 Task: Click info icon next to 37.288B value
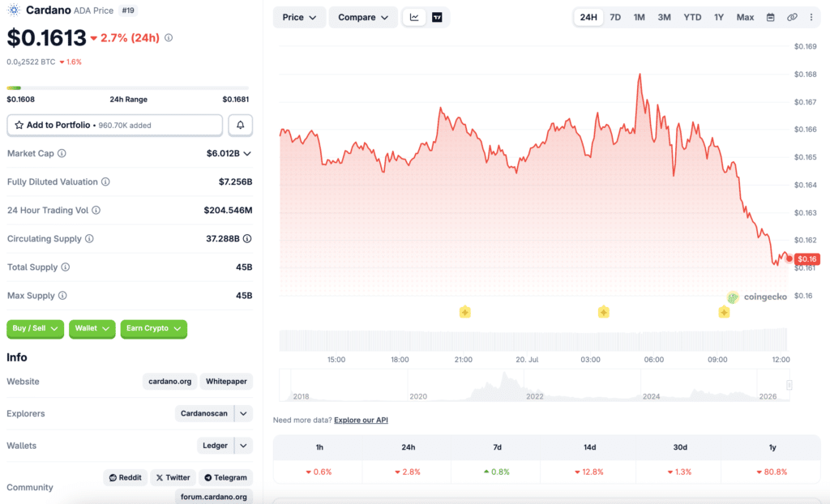pos(247,239)
